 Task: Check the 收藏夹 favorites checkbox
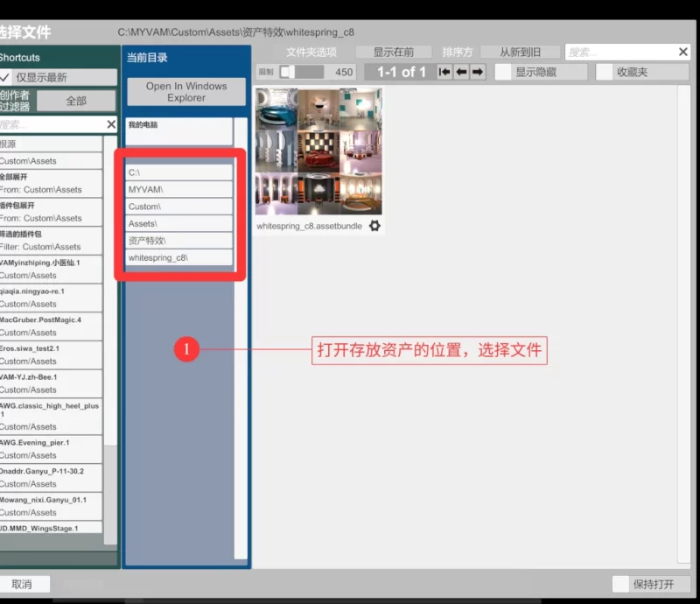[605, 72]
